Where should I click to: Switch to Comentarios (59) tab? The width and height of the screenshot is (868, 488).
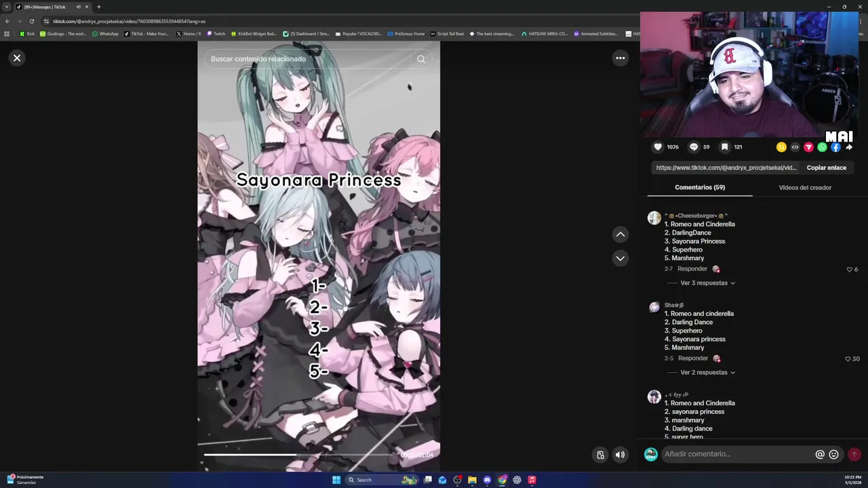pos(700,188)
